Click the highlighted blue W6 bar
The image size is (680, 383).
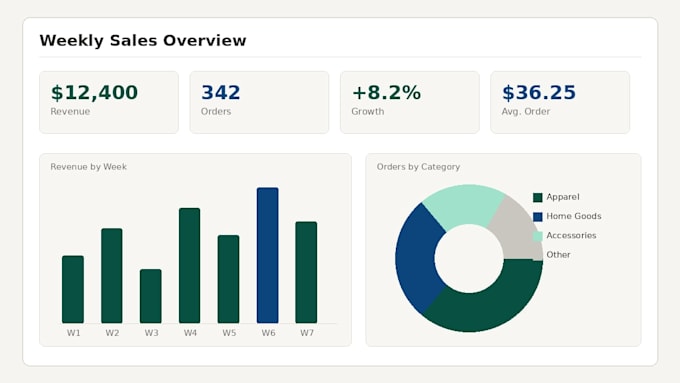(x=268, y=255)
